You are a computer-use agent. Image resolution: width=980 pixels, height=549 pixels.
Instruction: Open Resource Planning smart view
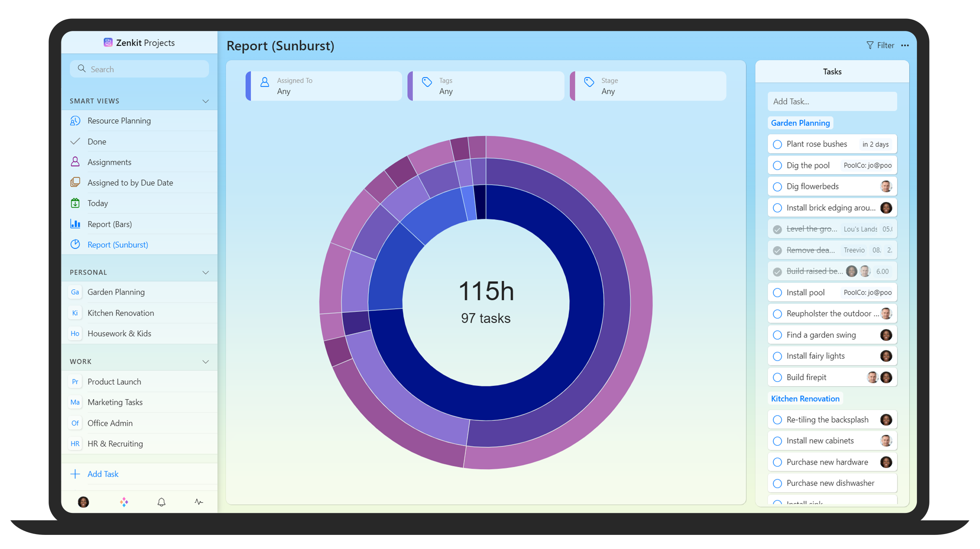pyautogui.click(x=119, y=121)
